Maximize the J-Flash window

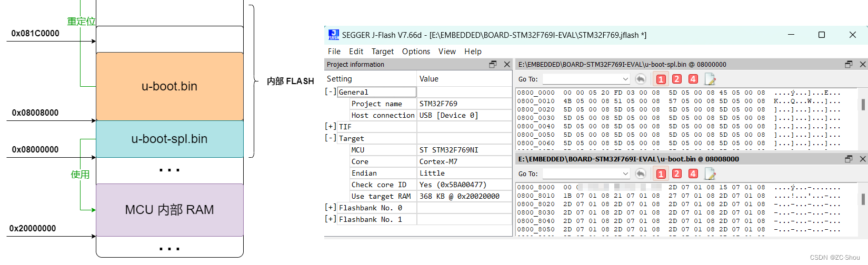click(821, 35)
